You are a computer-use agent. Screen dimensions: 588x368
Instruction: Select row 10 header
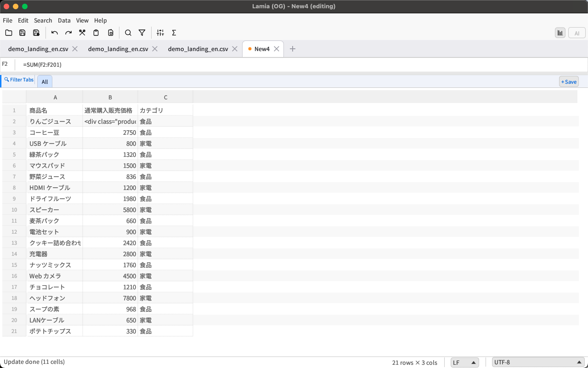[x=14, y=210]
